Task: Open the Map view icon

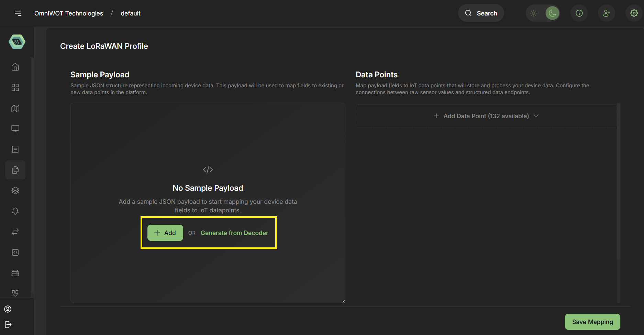Action: coord(15,108)
